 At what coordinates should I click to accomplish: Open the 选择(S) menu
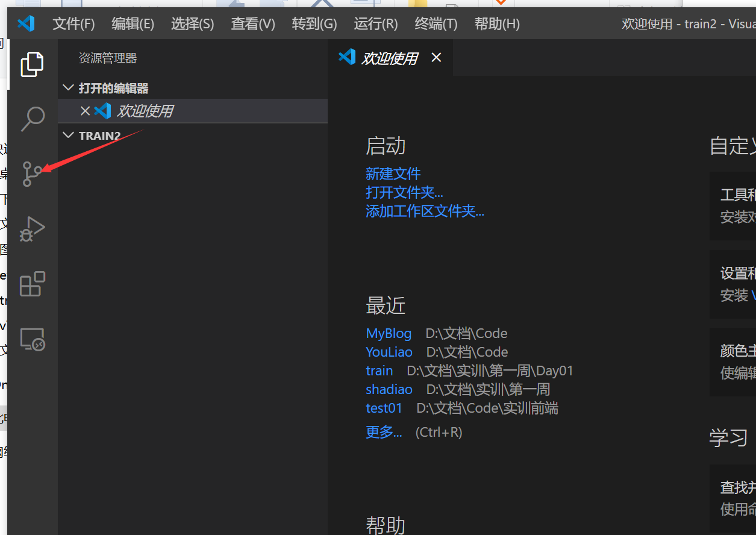192,24
